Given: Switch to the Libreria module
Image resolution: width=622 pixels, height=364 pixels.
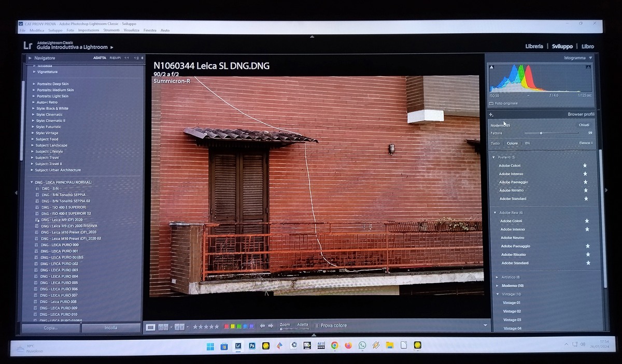Looking at the screenshot, I should [534, 47].
